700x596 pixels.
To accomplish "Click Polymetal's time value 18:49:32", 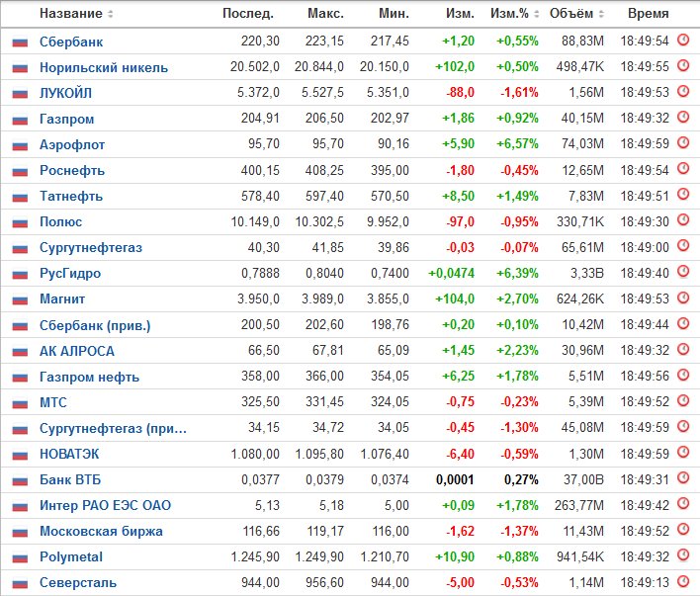I will coord(645,556).
